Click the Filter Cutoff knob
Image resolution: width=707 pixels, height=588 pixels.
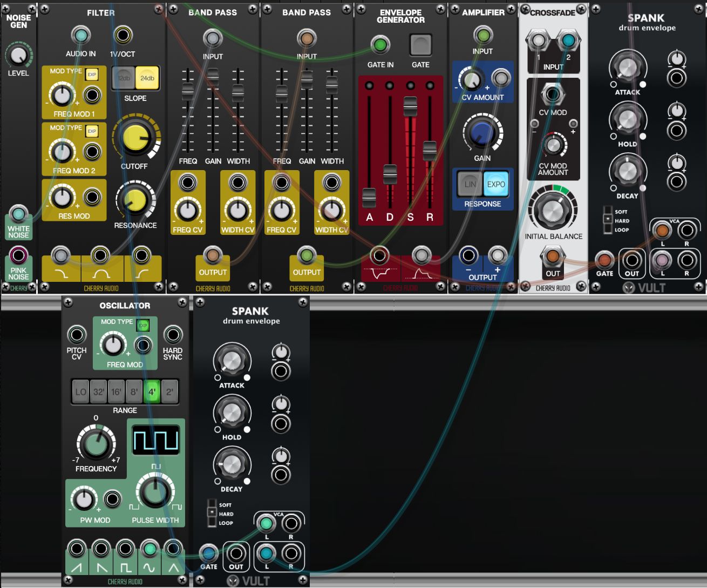(x=135, y=138)
